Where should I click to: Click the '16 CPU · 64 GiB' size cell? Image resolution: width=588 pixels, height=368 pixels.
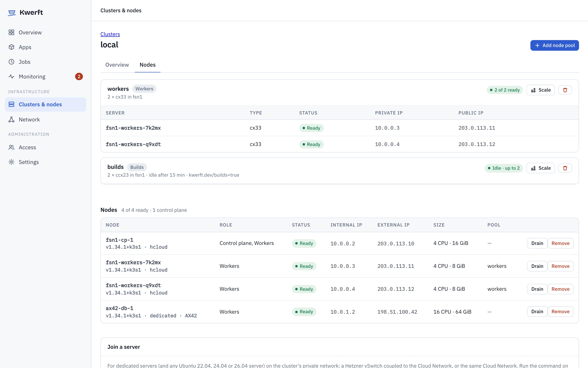point(452,312)
